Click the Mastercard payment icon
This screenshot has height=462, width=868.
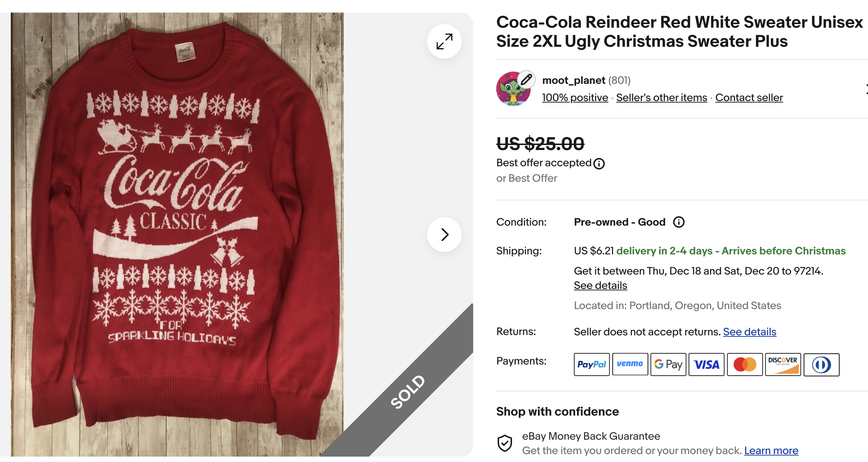click(x=745, y=364)
